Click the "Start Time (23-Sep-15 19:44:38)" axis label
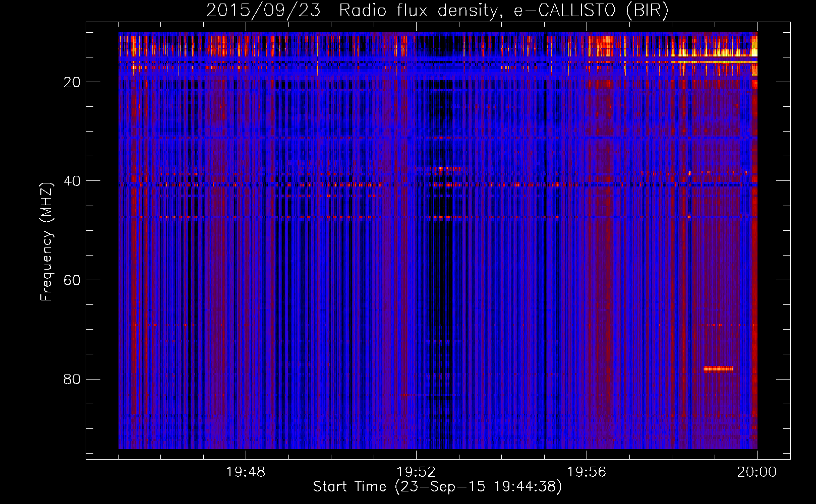This screenshot has width=816, height=504. pyautogui.click(x=437, y=487)
